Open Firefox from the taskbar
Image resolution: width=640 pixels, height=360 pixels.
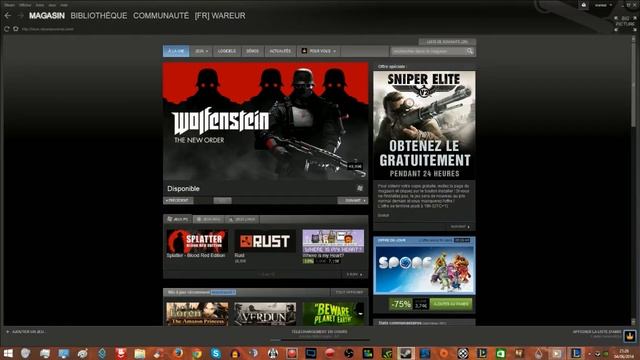click(x=178, y=353)
